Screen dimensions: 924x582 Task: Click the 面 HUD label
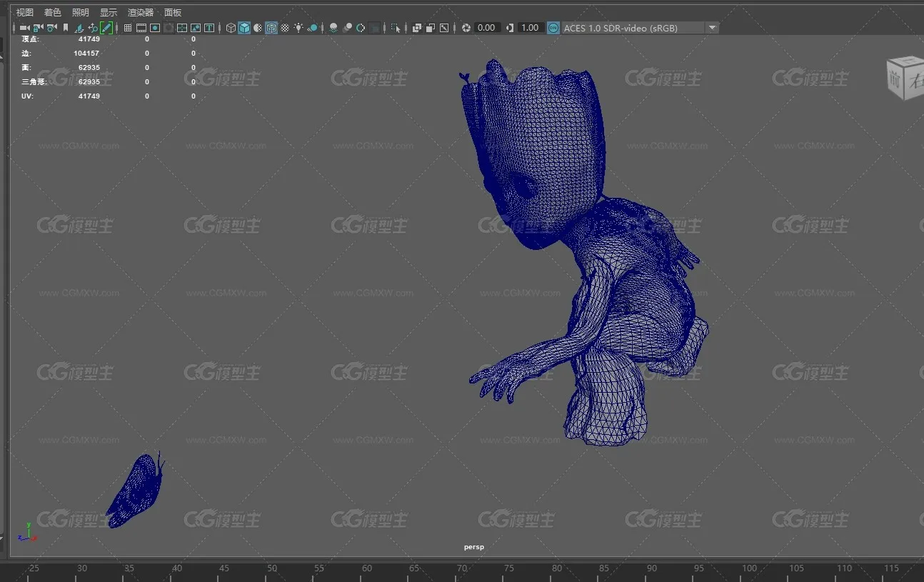26,67
